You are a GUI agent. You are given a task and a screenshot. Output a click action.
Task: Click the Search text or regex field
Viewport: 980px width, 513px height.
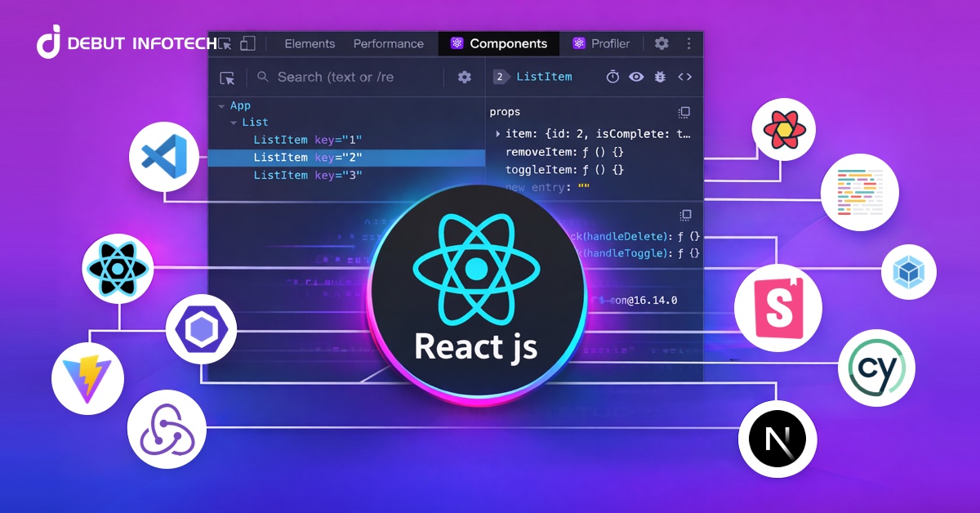point(343,77)
